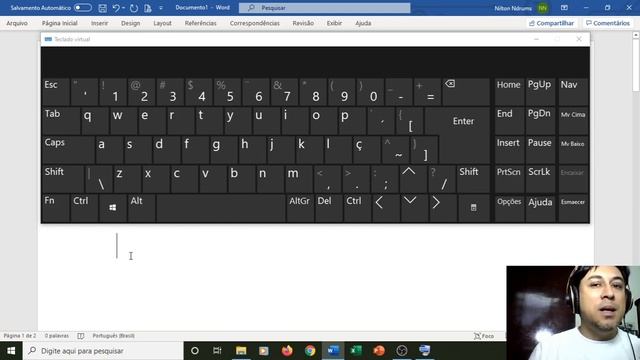This screenshot has width=640, height=360.
Task: Open keyboard Opções settings key
Action: tap(509, 208)
